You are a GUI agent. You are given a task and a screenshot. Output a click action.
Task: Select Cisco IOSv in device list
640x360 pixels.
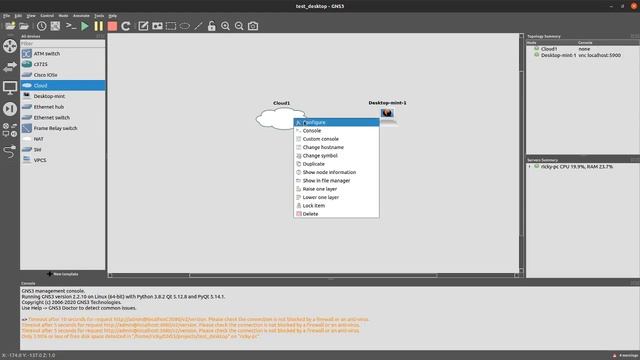[x=62, y=75]
